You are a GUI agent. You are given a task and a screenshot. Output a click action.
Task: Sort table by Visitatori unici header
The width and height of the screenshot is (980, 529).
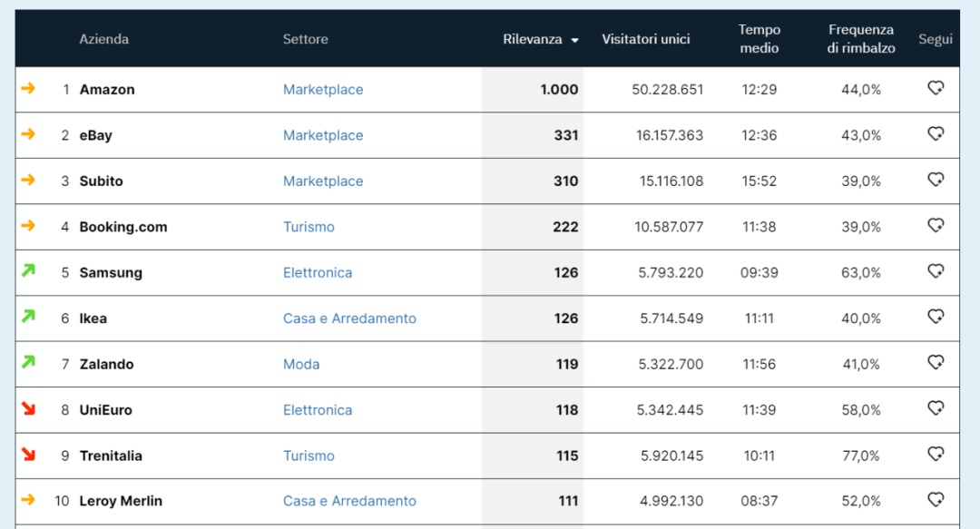coord(646,39)
